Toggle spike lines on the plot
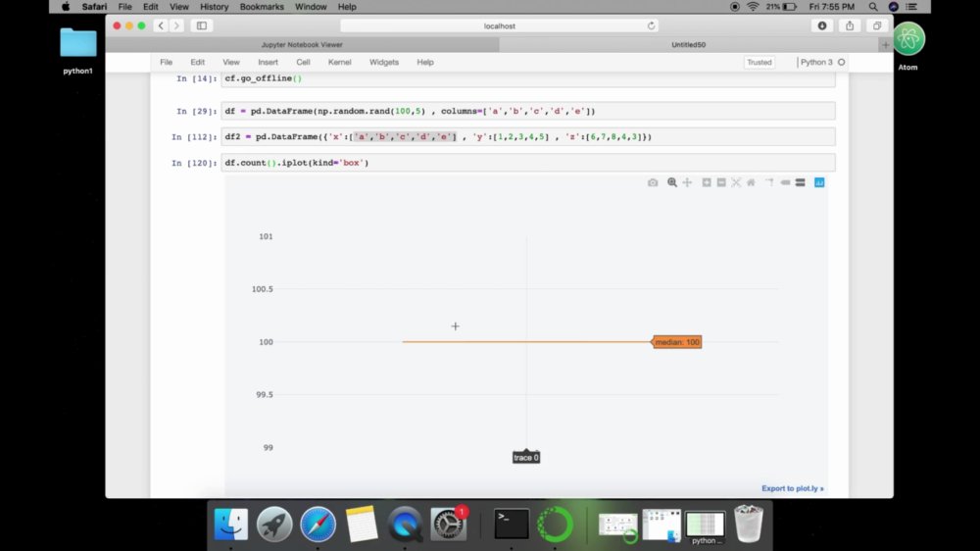The height and width of the screenshot is (551, 980). pyautogui.click(x=769, y=182)
